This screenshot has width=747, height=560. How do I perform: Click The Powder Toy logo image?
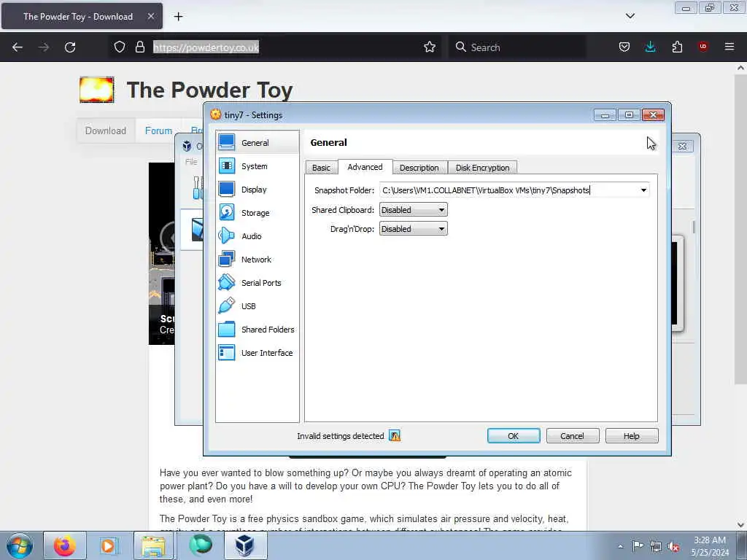(x=97, y=90)
